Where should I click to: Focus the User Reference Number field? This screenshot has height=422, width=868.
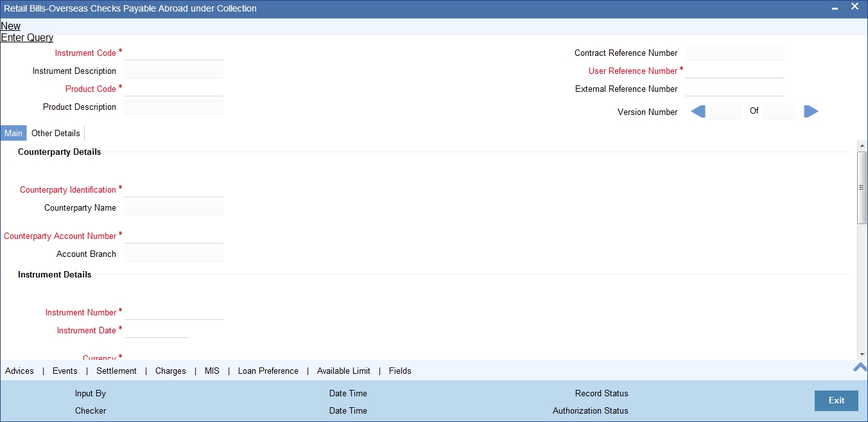tap(734, 71)
